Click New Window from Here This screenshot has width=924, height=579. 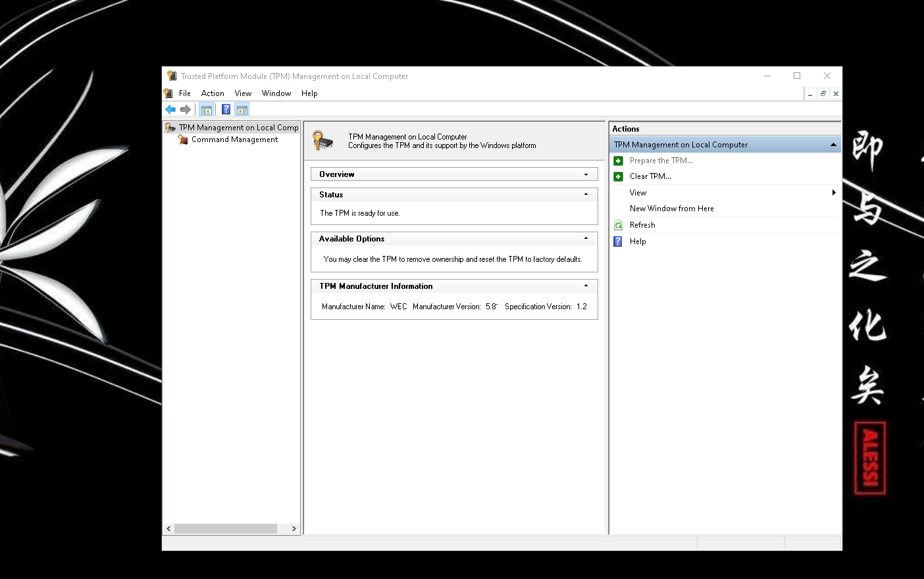671,209
